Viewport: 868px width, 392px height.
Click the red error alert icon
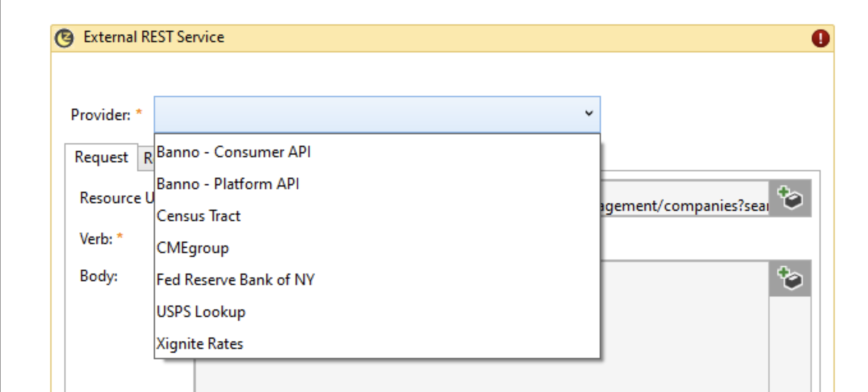click(820, 38)
